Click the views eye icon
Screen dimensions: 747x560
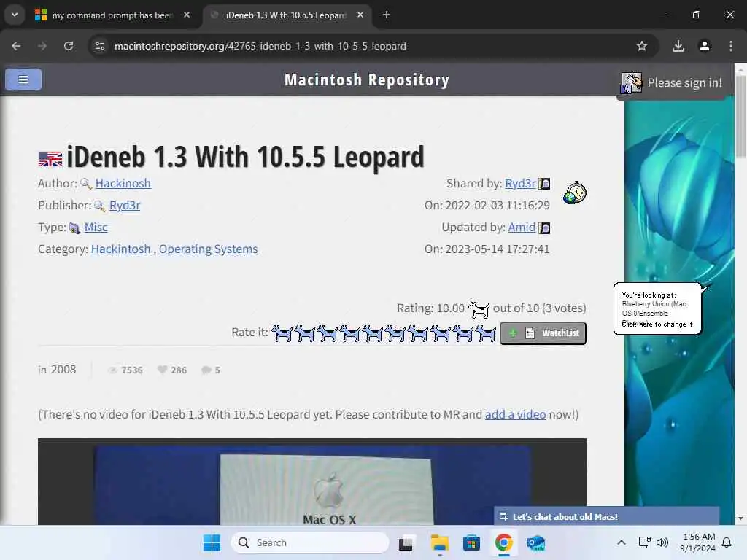pos(113,370)
